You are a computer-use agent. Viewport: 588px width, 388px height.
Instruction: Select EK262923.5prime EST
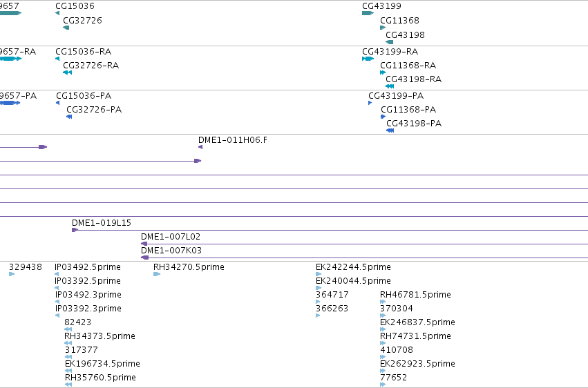tap(418, 364)
